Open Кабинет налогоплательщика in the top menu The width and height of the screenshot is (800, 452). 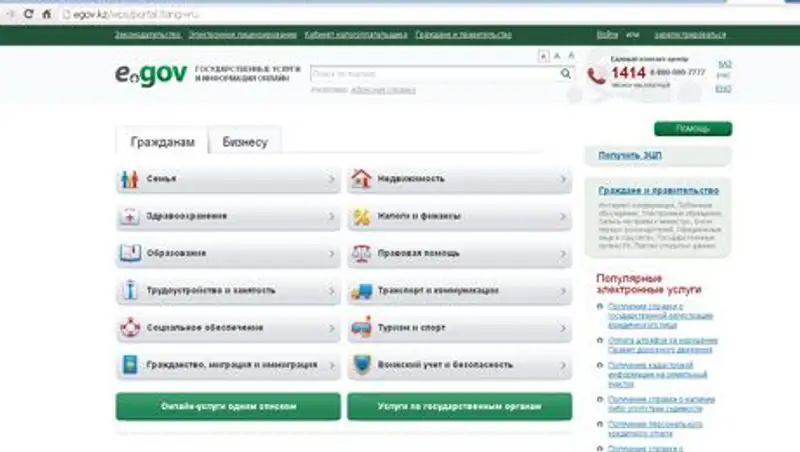pyautogui.click(x=356, y=35)
